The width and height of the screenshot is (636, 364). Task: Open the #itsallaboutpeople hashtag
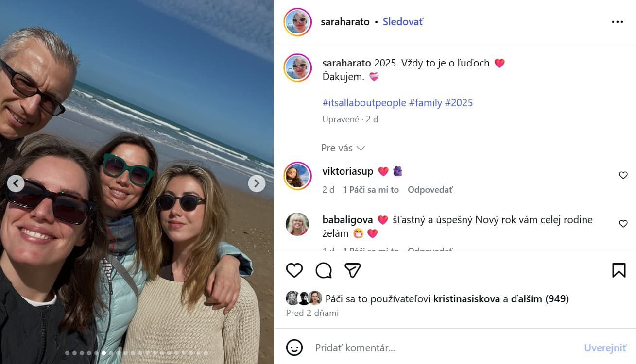[364, 103]
